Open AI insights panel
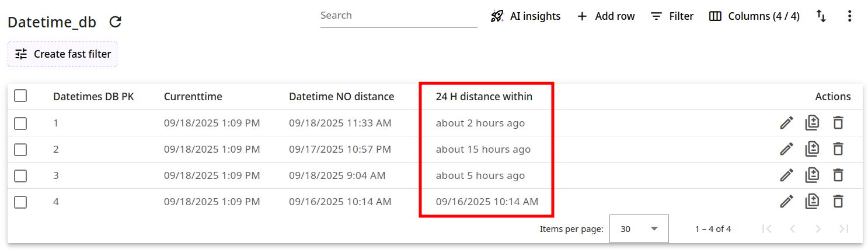This screenshot has height=250, width=868. [x=525, y=16]
